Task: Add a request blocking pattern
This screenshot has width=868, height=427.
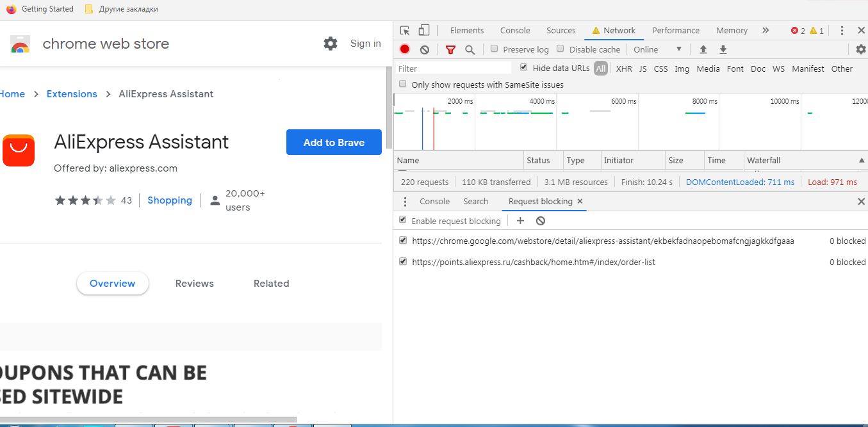Action: click(x=520, y=221)
